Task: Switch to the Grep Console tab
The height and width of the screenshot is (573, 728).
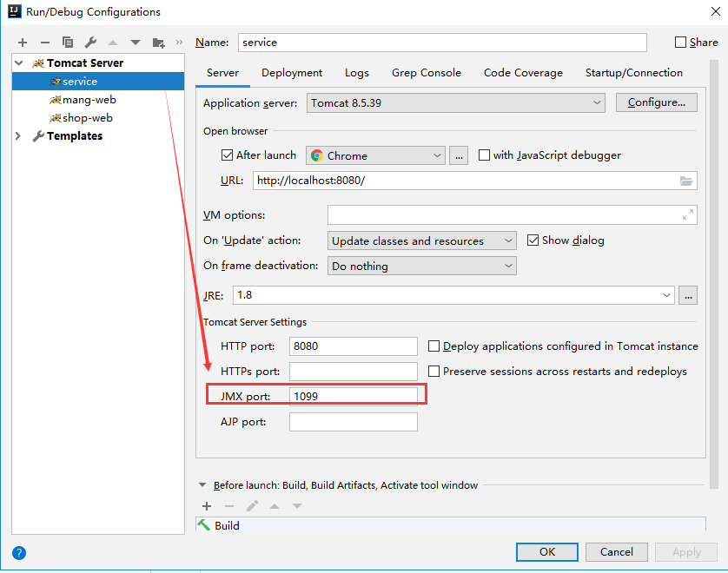Action: click(427, 73)
